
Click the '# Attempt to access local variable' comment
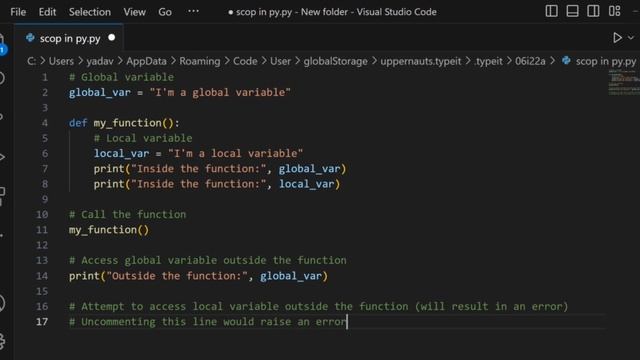[x=318, y=307]
